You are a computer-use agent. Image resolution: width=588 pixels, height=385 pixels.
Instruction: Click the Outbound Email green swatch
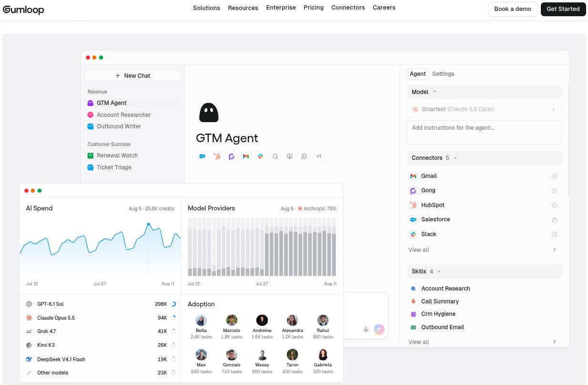point(413,327)
